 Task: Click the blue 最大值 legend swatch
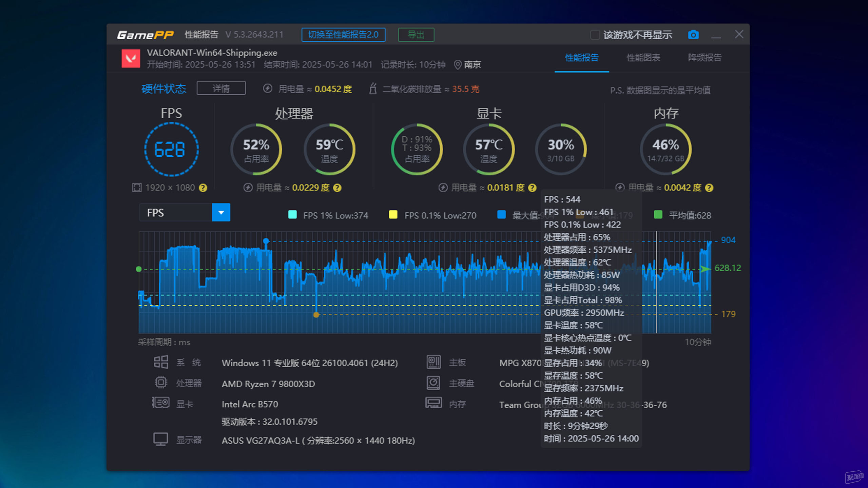(501, 214)
